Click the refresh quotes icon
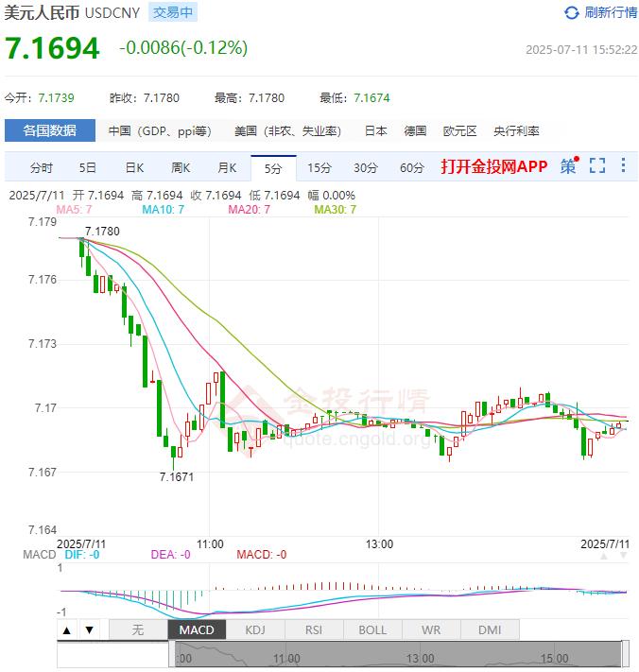 coord(571,13)
